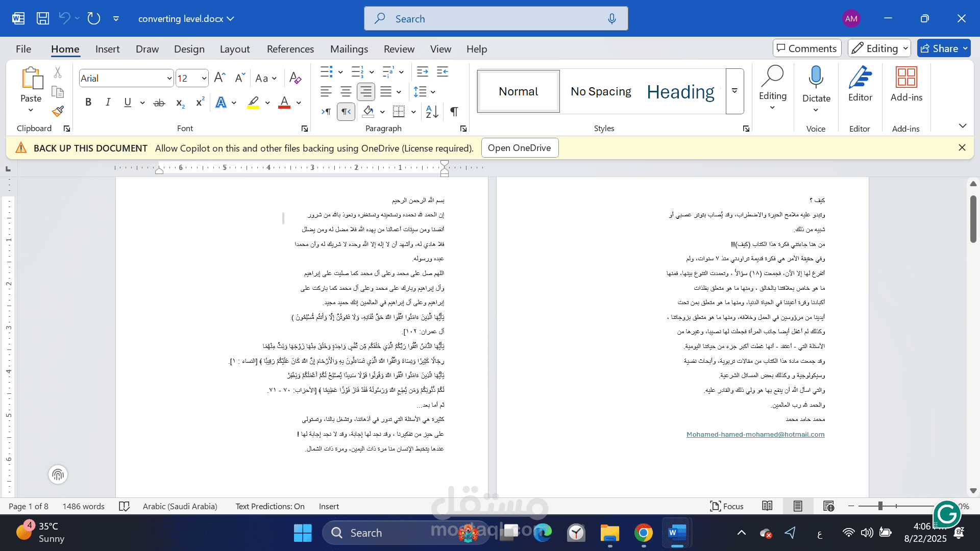Open the font name dropdown
This screenshot has height=551, width=980.
coord(169,79)
